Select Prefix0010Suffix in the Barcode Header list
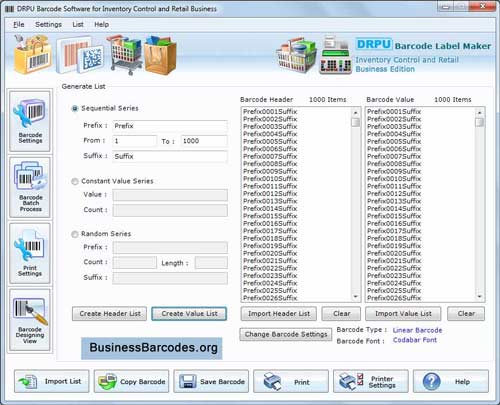Viewport: 500px width, 405px height. (x=270, y=179)
